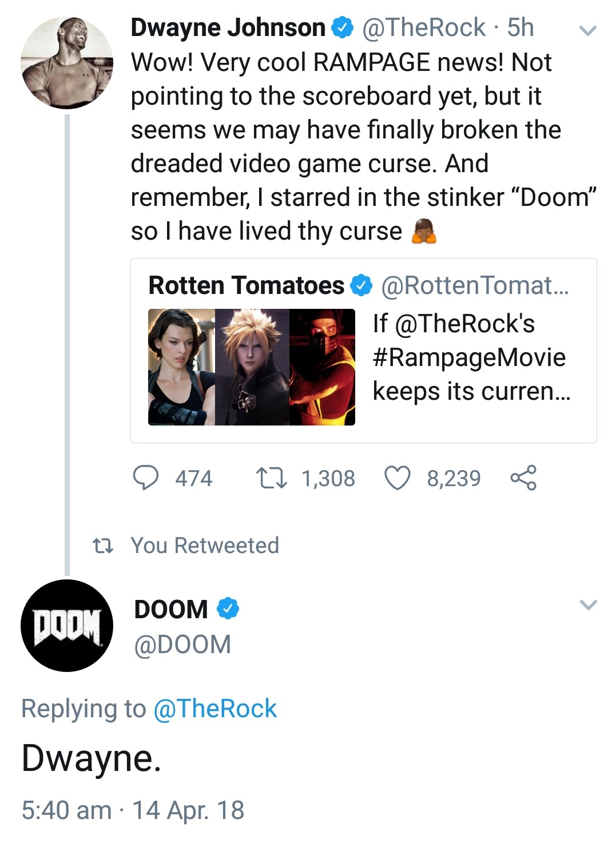Viewport: 616px width, 843px height.
Task: Click Dwayne Johnson's blue verified badge
Action: 343,27
